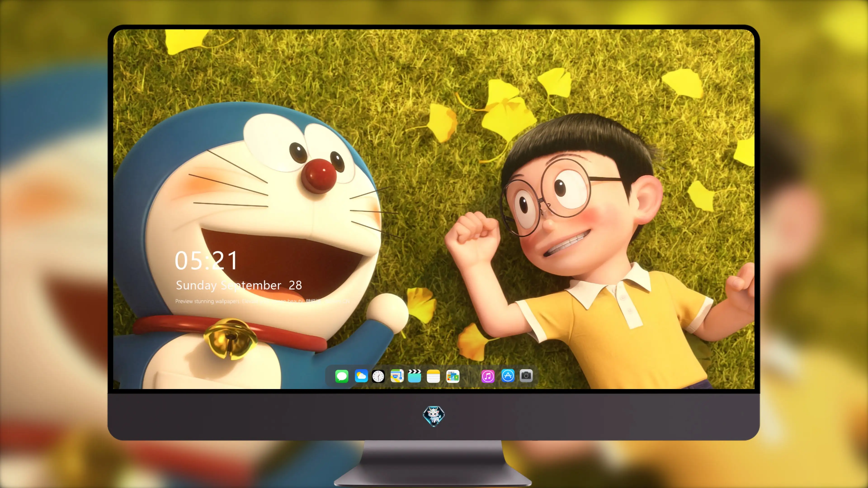Open the blue App Store icon
Screen dimensions: 868x488
pos(508,375)
